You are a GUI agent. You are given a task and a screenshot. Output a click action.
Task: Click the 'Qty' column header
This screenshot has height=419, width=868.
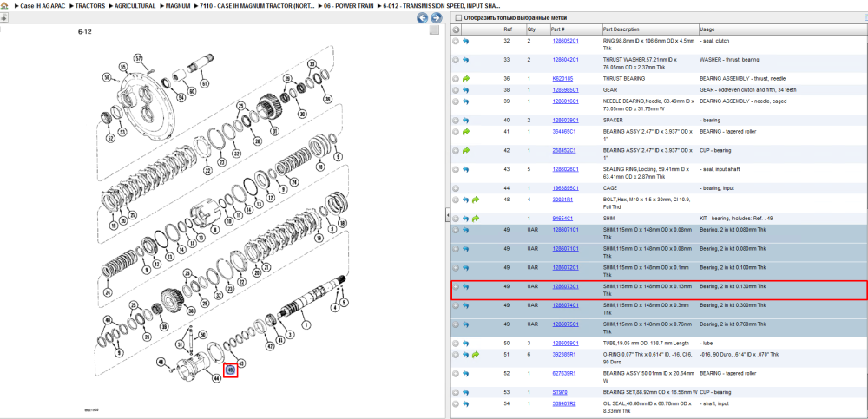coord(531,29)
